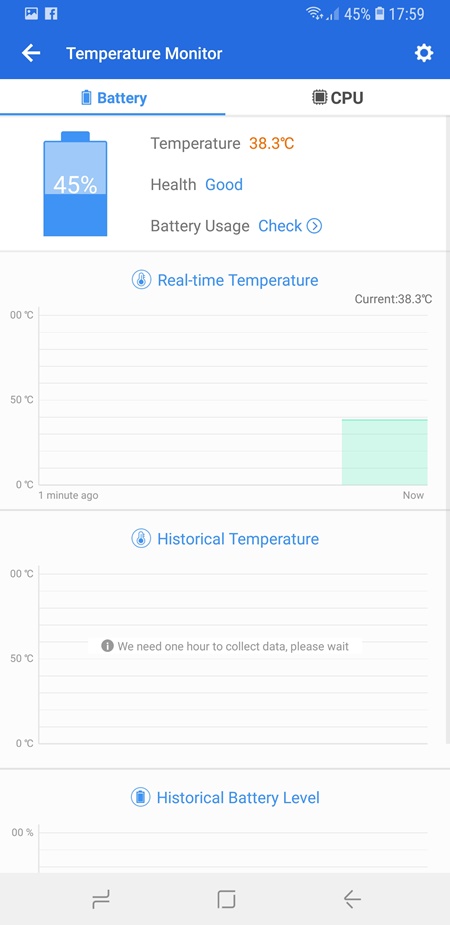This screenshot has width=450, height=925.
Task: Tap the green bar in real-time chart
Action: [x=385, y=452]
